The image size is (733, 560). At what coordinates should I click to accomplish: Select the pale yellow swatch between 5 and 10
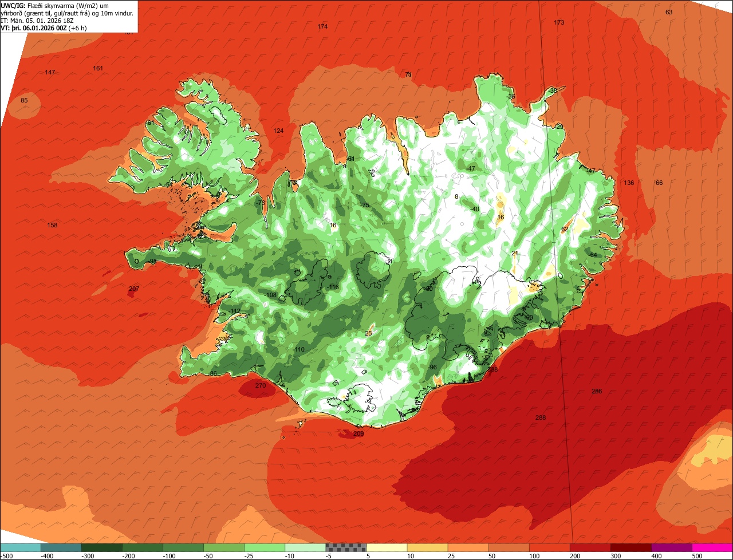[x=387, y=547]
